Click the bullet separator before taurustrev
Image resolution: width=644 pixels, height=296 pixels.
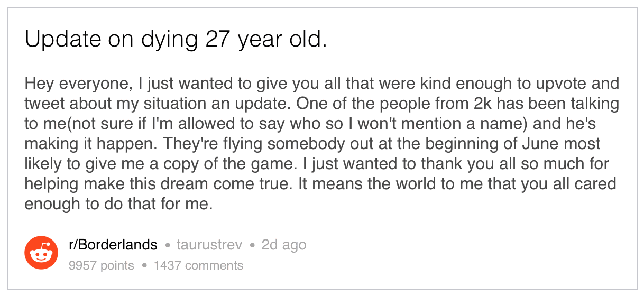tap(168, 246)
